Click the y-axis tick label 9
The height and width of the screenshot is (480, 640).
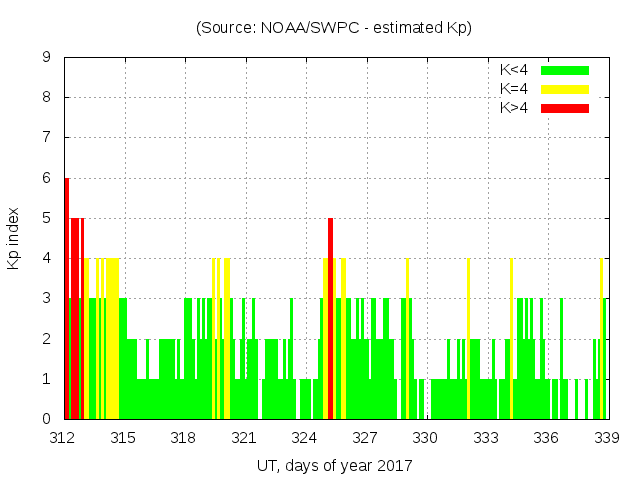46,57
